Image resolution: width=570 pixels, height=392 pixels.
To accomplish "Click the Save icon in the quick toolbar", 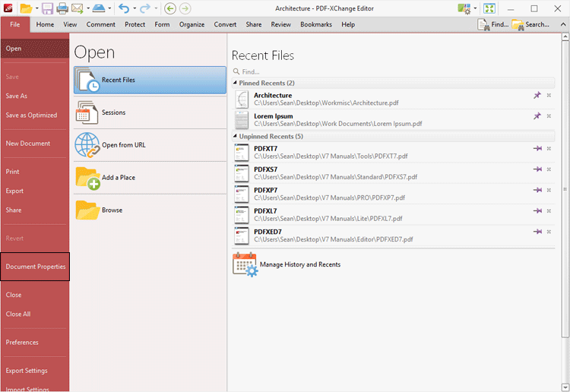I will (x=47, y=8).
